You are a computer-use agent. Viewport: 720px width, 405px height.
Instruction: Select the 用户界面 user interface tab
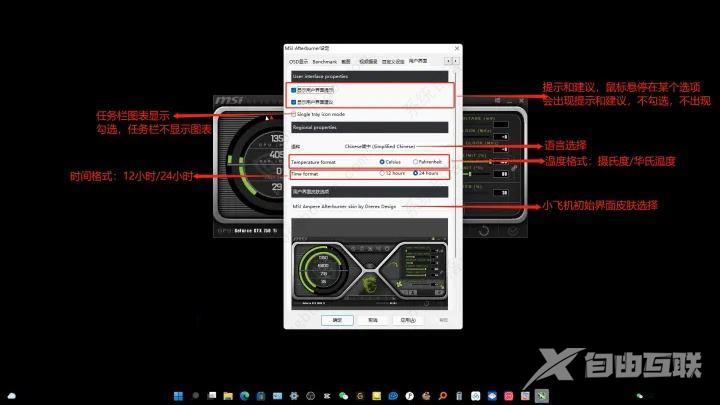coord(418,61)
